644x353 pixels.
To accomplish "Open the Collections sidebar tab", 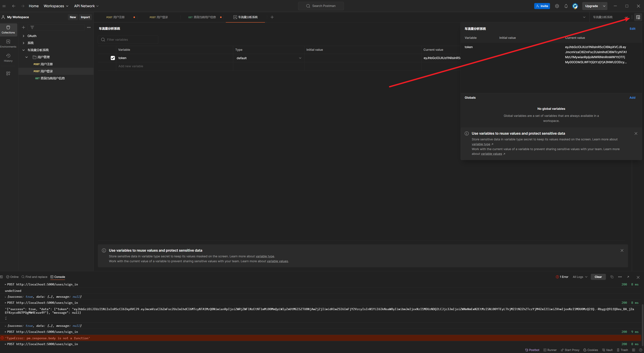I will point(8,30).
